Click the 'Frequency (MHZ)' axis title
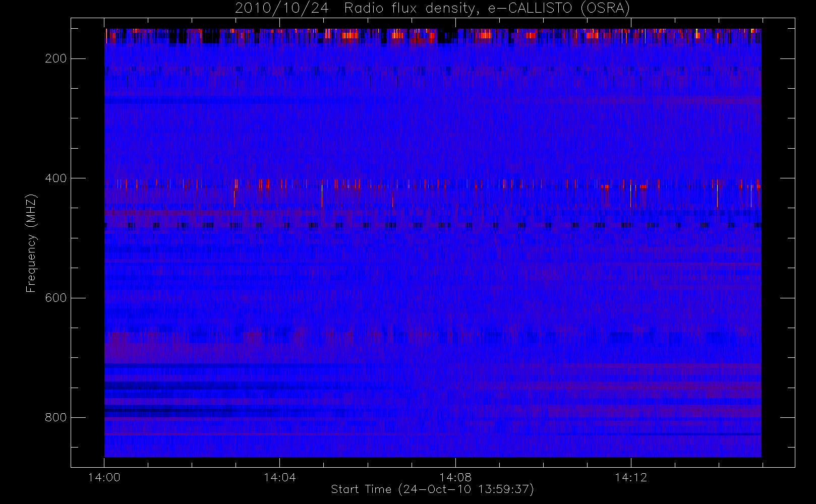The height and width of the screenshot is (504, 816). point(31,243)
